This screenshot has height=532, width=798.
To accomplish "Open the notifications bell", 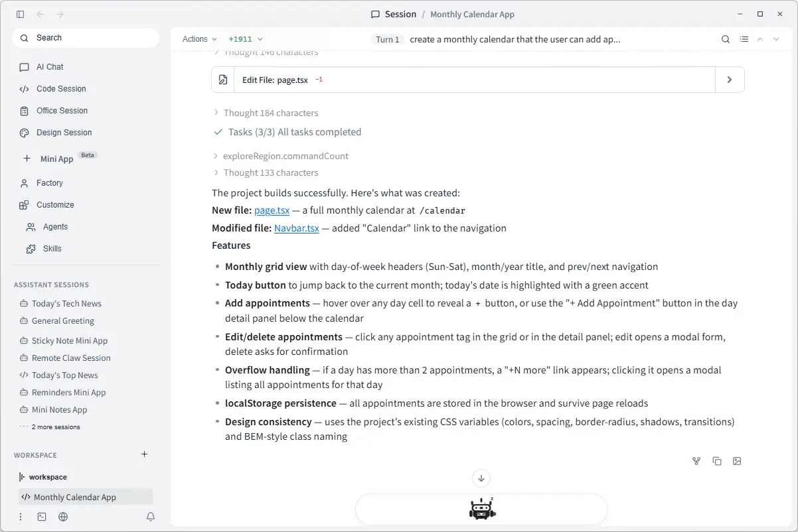I will tap(151, 517).
